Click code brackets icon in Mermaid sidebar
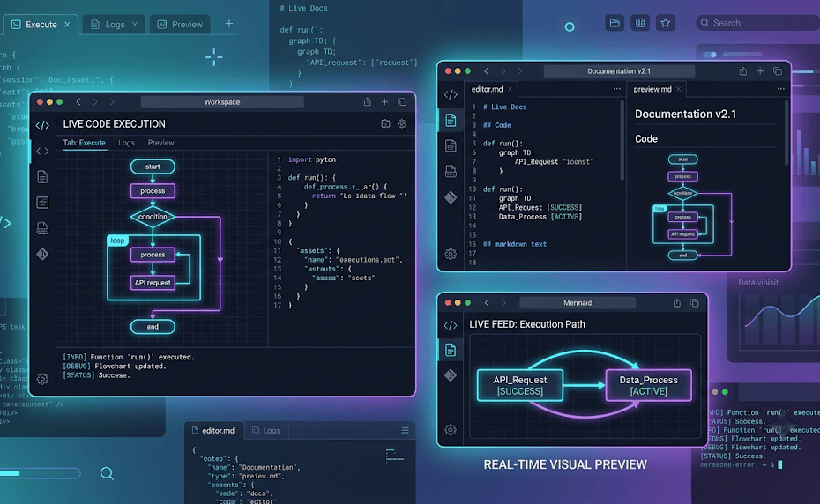The image size is (820, 504). 451,325
